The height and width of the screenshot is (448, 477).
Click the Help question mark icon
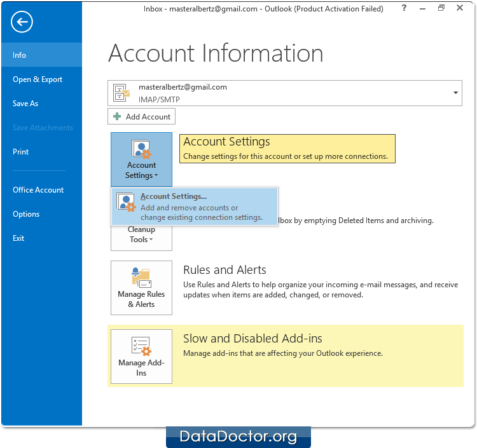pyautogui.click(x=404, y=8)
